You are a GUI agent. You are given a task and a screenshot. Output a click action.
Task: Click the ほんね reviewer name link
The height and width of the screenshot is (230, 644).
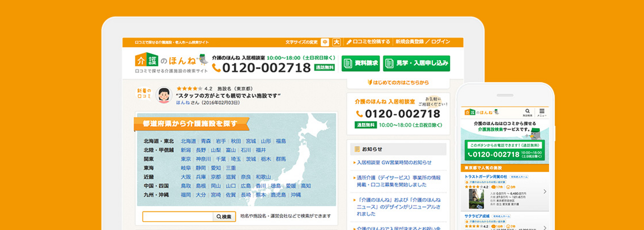coord(183,102)
